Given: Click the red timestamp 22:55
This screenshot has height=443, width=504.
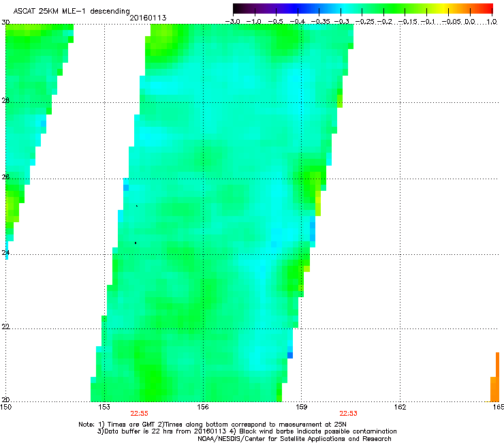Looking at the screenshot, I should pyautogui.click(x=139, y=414).
